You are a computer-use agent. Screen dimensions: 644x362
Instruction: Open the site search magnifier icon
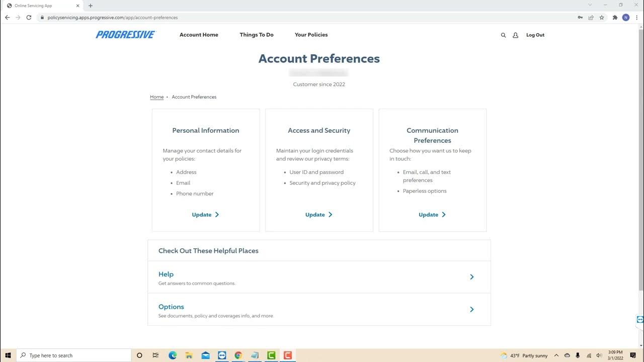(503, 35)
